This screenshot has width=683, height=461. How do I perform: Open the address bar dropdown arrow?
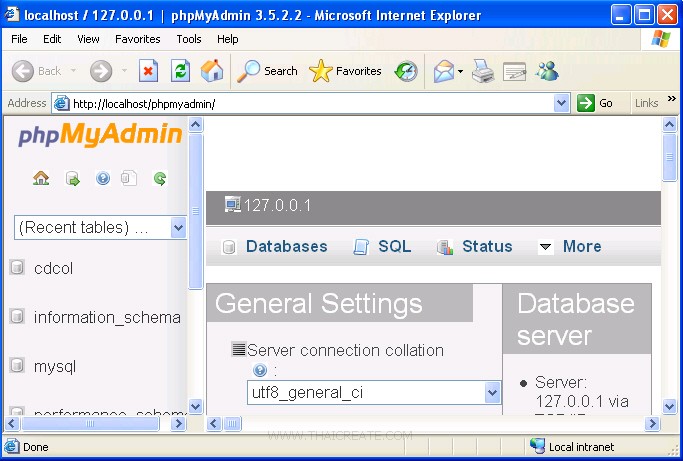[x=561, y=103]
